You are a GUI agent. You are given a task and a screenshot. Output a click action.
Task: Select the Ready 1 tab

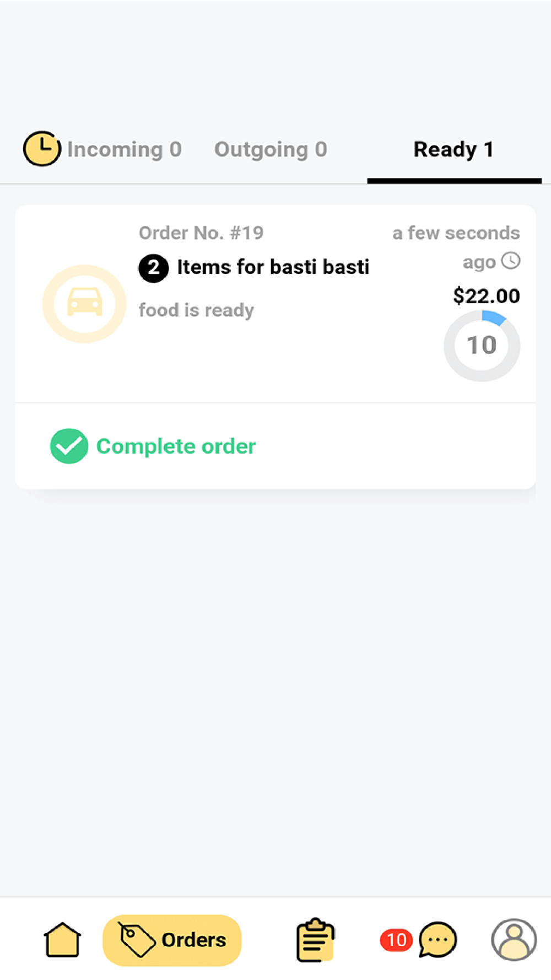pos(454,149)
